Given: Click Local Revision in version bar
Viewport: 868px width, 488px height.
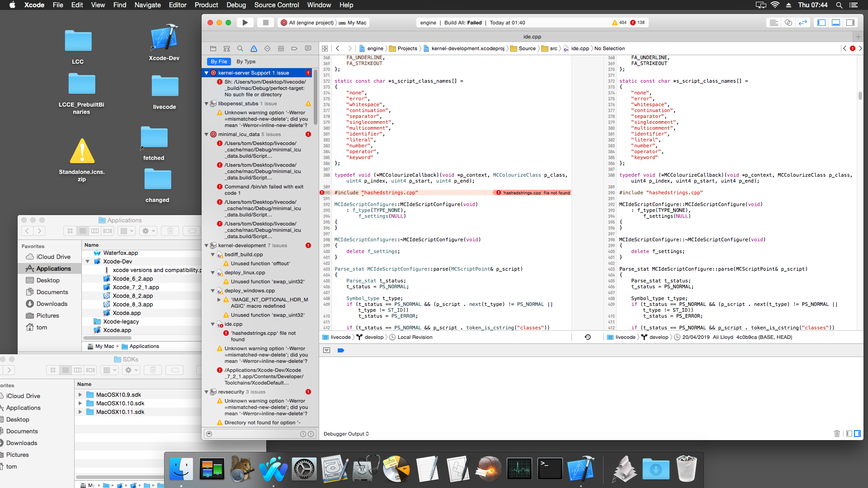Looking at the screenshot, I should [410, 337].
